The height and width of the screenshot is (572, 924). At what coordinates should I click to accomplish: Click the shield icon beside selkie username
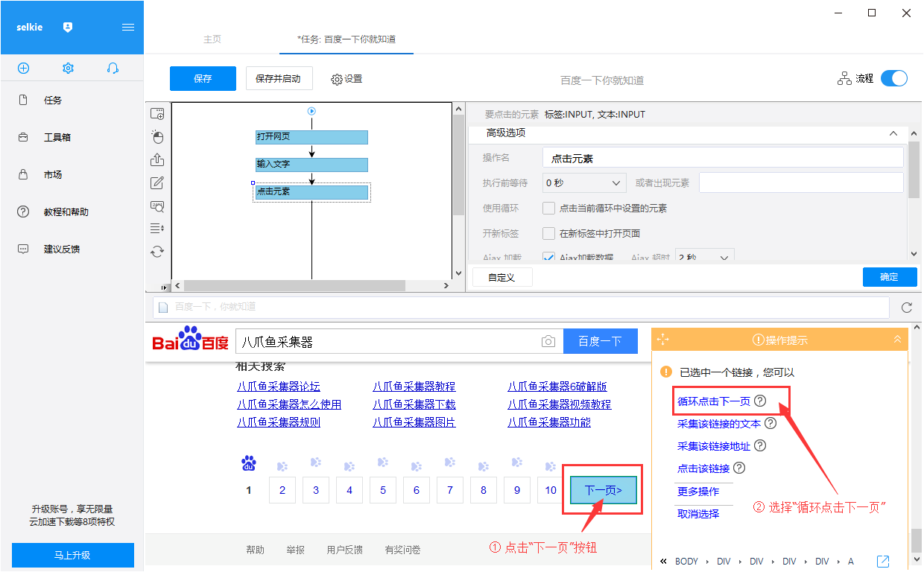(68, 27)
